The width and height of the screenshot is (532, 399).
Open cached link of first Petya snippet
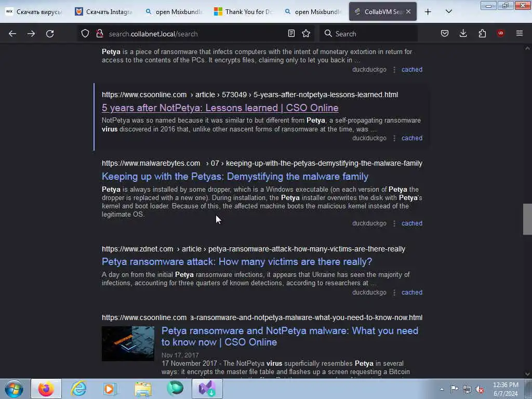tap(412, 70)
